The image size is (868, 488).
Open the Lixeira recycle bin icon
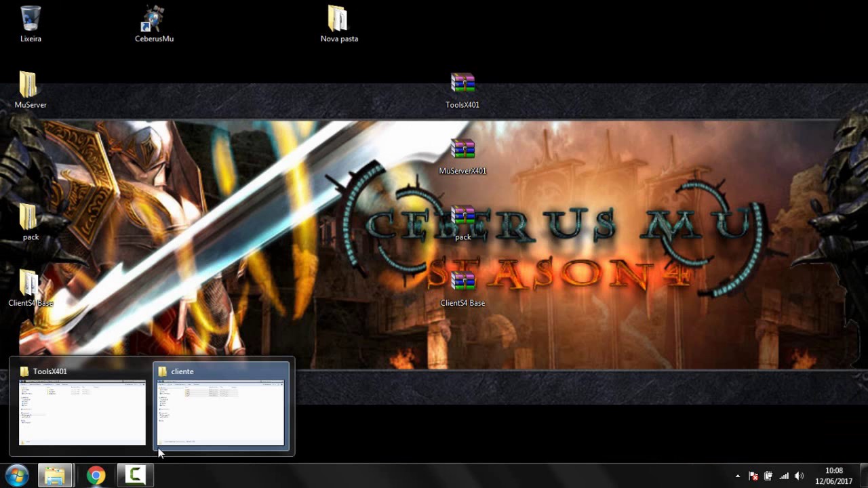coord(31,24)
